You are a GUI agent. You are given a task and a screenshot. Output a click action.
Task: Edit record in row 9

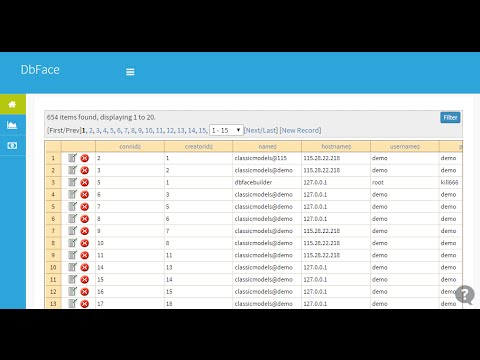[x=72, y=255]
